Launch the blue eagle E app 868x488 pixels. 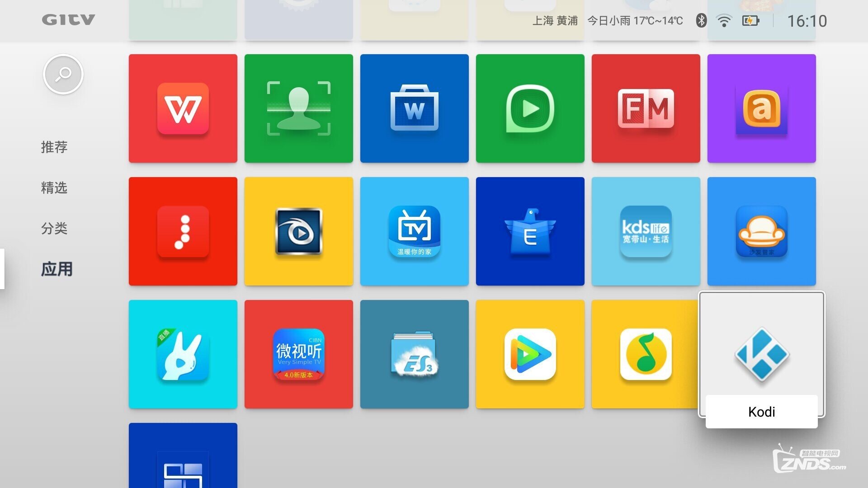click(530, 231)
